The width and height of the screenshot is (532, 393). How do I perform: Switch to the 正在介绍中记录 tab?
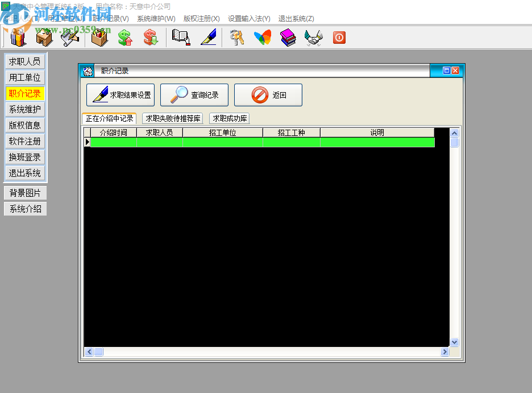coord(109,118)
